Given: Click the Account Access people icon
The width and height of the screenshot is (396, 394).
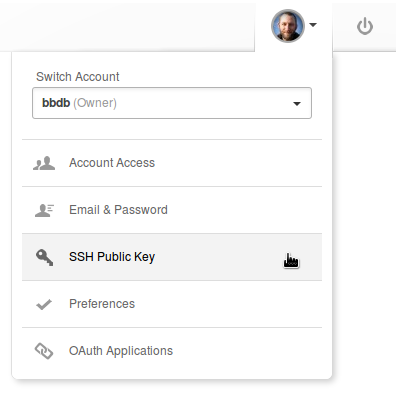Looking at the screenshot, I should pos(44,163).
